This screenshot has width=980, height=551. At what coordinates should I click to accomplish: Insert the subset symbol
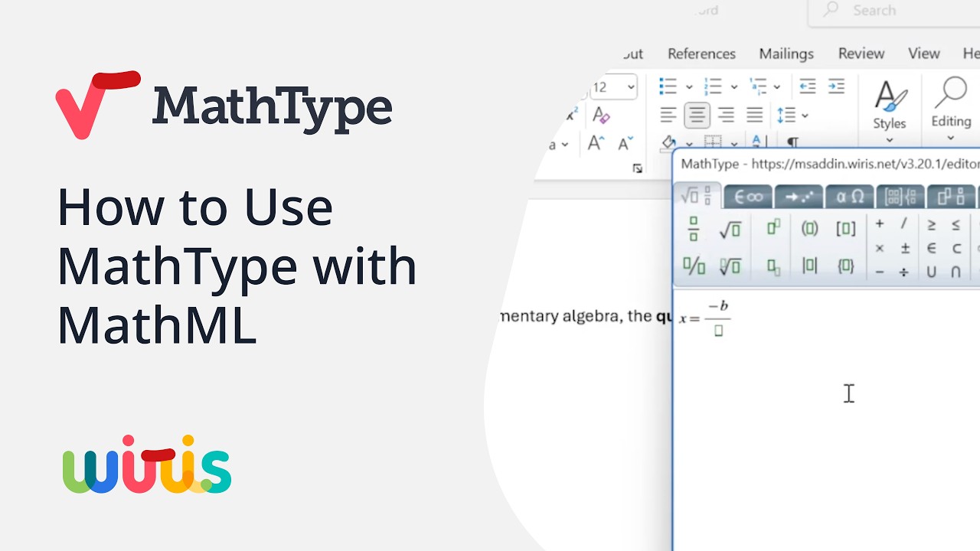click(x=956, y=248)
